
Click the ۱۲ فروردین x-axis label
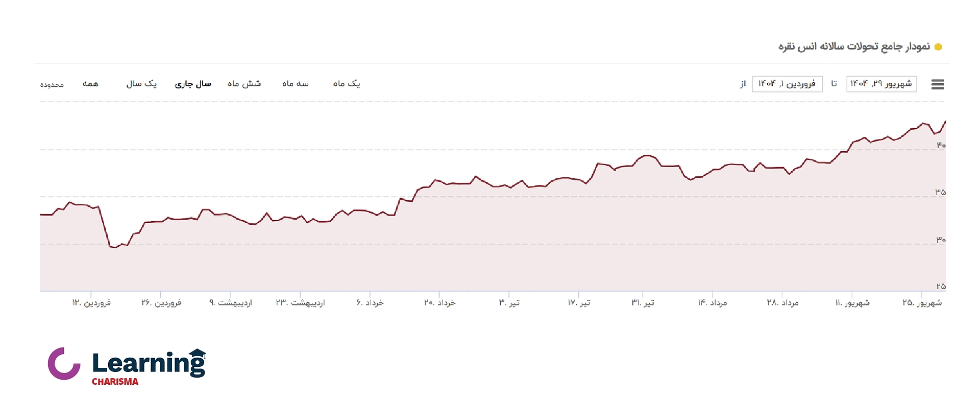pos(91,303)
